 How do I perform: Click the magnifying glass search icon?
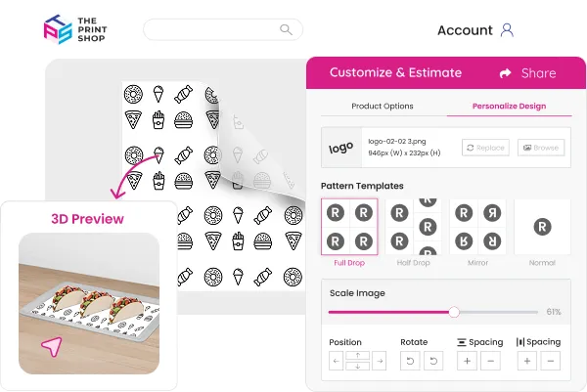tap(286, 29)
